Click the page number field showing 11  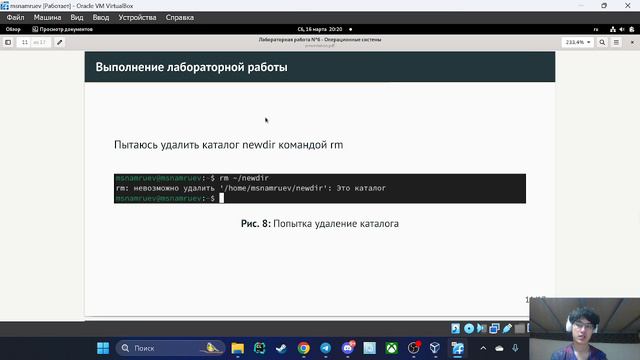[x=24, y=42]
